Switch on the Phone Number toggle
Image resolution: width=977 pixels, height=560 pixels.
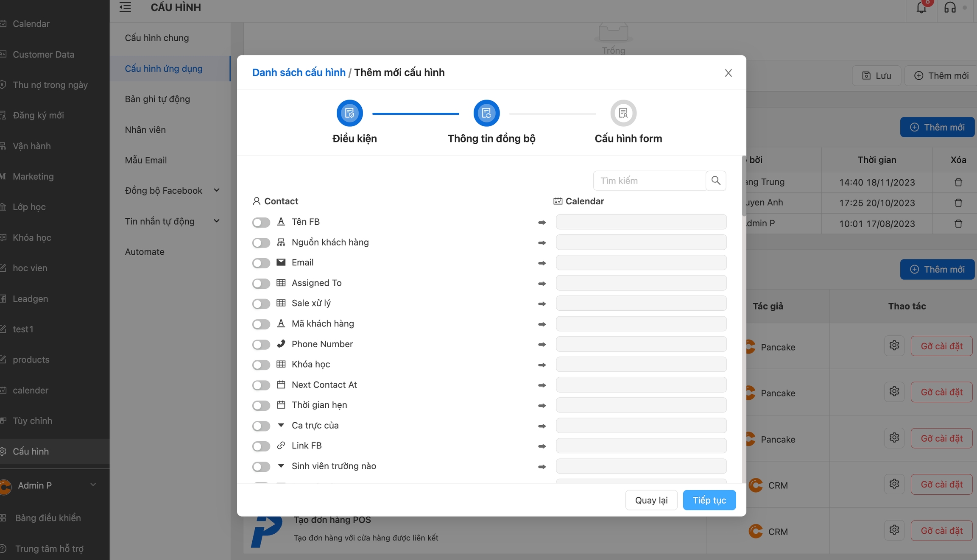261,344
